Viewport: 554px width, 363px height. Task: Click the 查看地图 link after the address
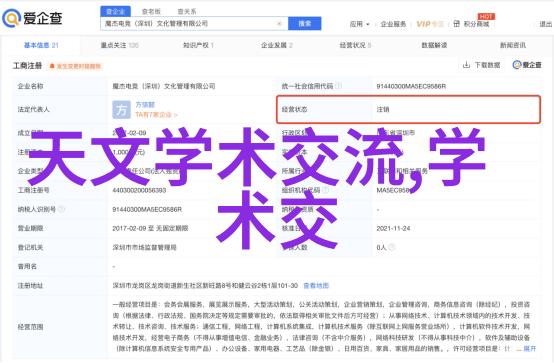pyautogui.click(x=316, y=286)
